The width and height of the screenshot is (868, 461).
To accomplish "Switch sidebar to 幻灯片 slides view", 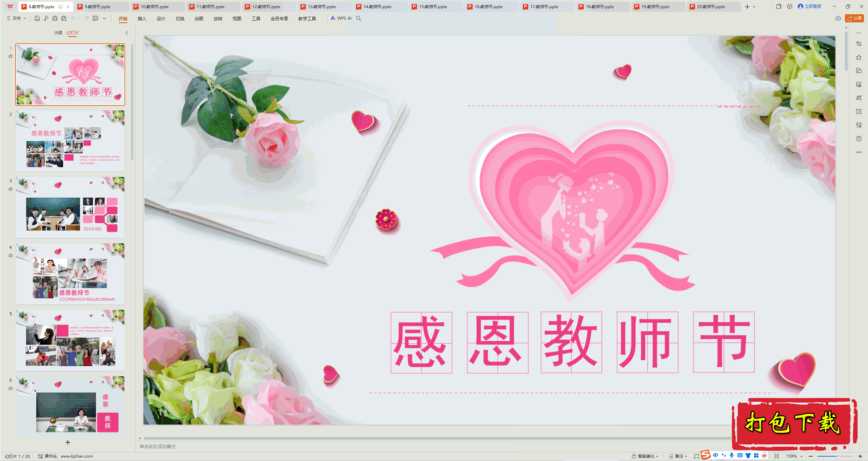I will coord(73,33).
